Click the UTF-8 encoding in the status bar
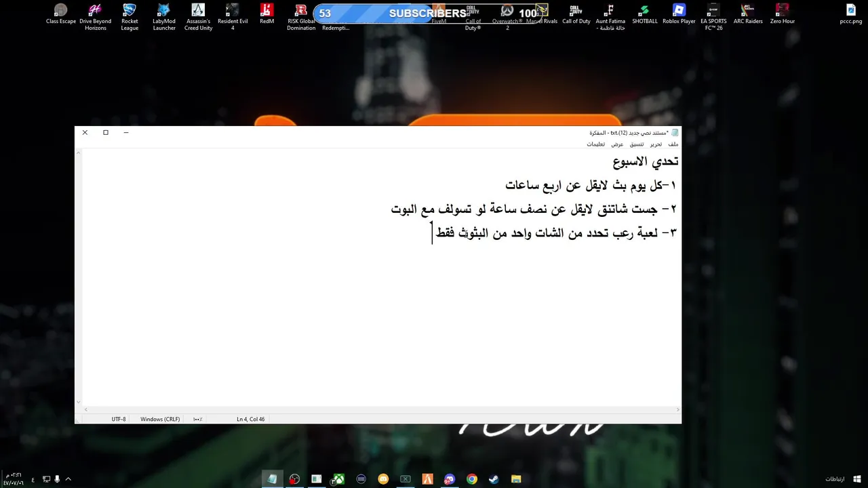This screenshot has height=488, width=868. [x=119, y=420]
